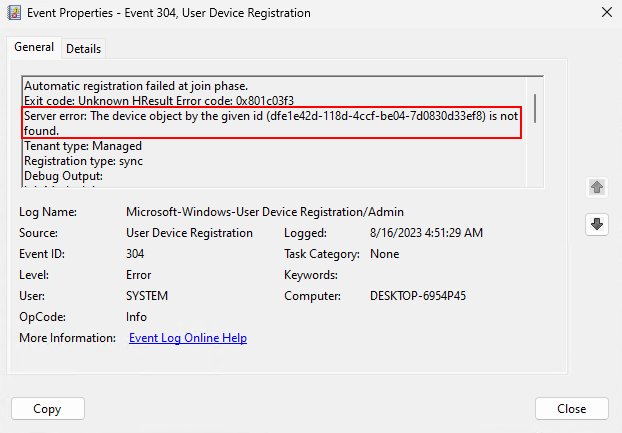Select the User value SYSTEM
This screenshot has width=622, height=433.
point(147,296)
